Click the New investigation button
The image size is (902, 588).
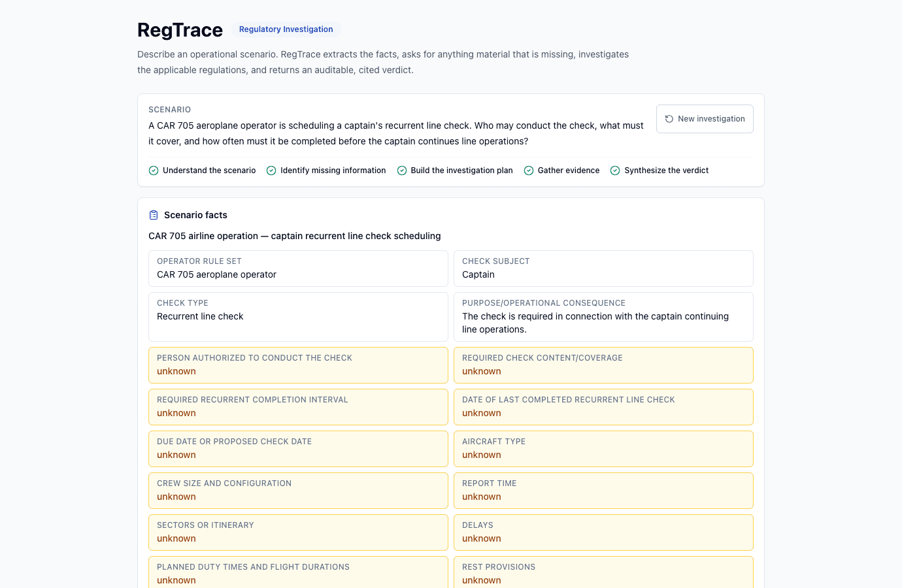[x=705, y=119]
